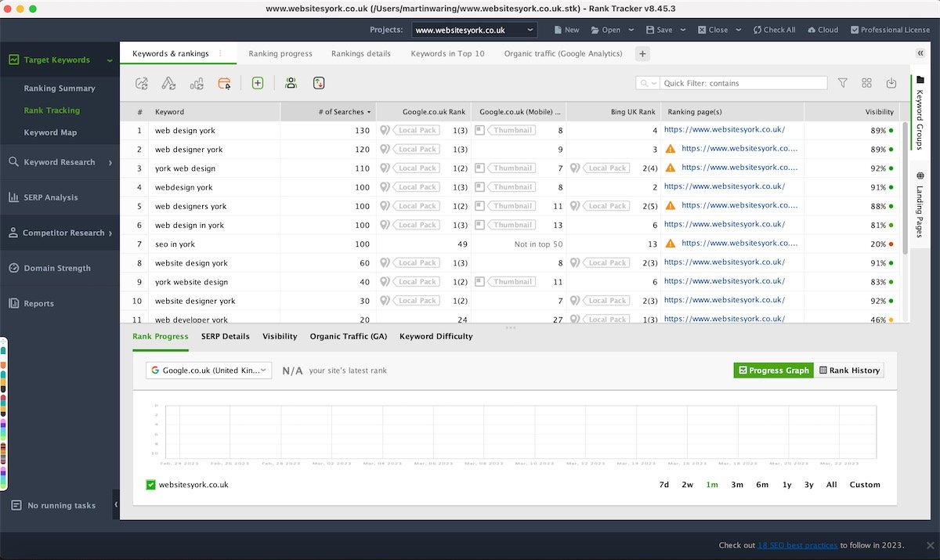This screenshot has height=560, width=940.
Task: Open the Cloud toolbar icon
Action: 812,30
